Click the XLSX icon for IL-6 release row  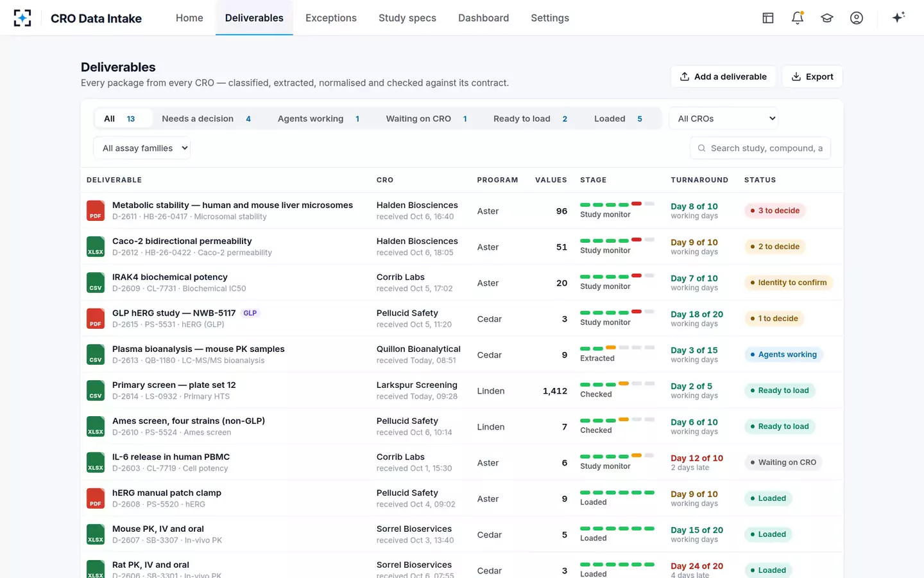tap(96, 462)
